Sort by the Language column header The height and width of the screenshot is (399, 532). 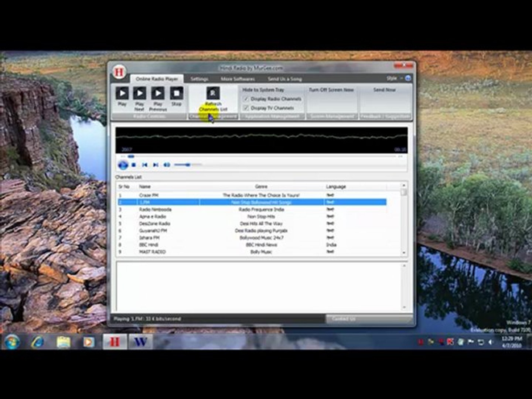[x=355, y=187]
